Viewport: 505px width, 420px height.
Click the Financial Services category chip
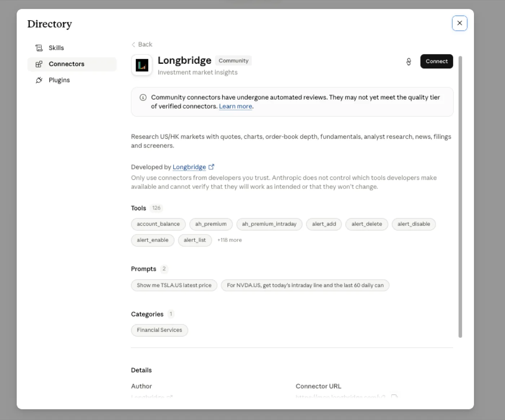pyautogui.click(x=159, y=330)
